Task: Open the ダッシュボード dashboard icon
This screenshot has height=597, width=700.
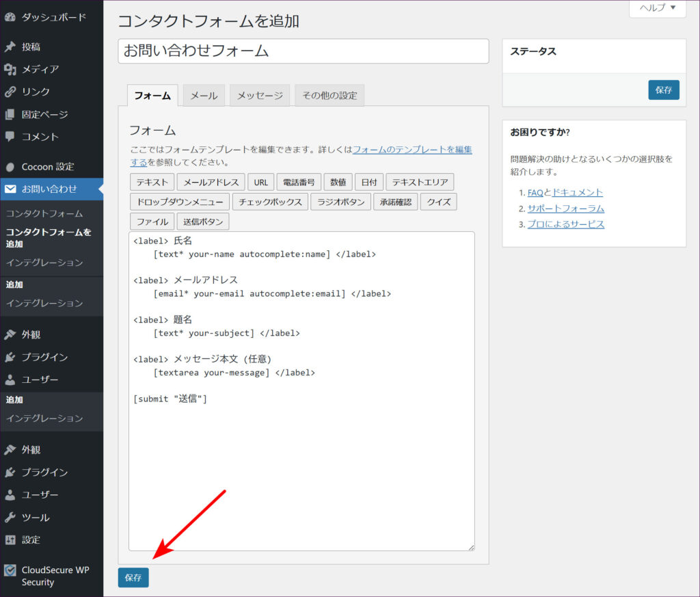Action: (x=10, y=17)
